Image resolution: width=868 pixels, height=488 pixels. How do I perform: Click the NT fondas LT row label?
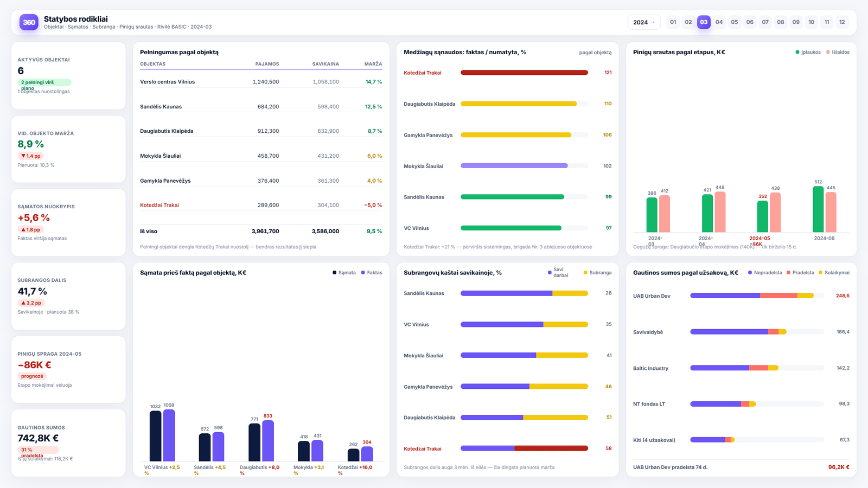(x=649, y=404)
